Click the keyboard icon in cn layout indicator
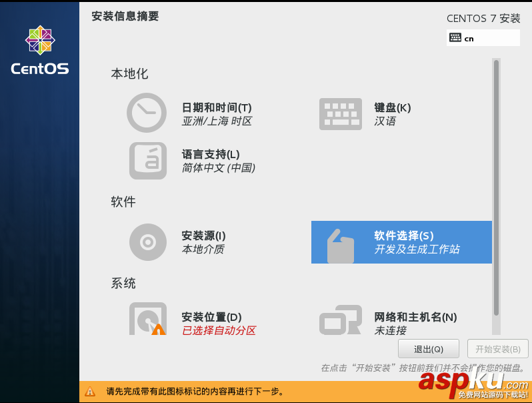This screenshot has width=532, height=403. click(455, 37)
